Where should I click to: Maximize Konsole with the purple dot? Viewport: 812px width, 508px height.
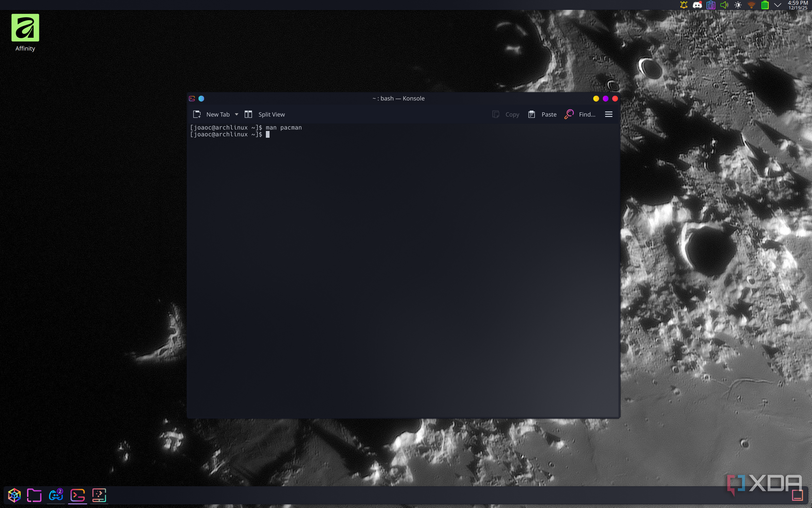605,98
